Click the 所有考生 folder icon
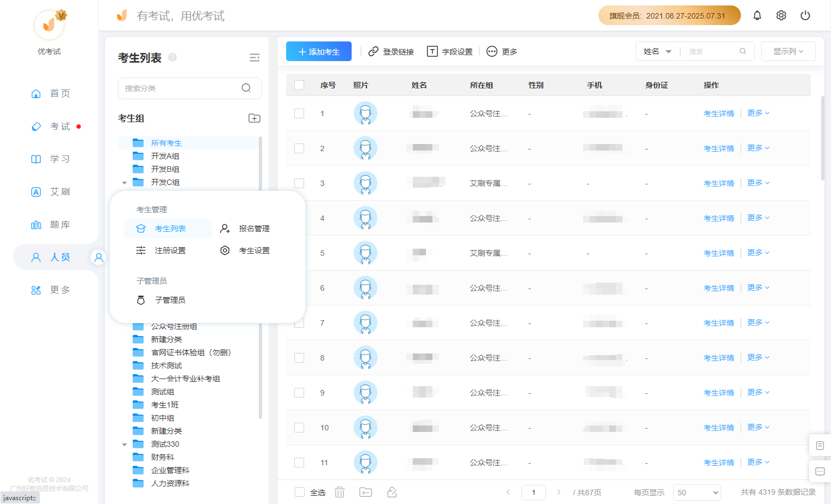This screenshot has width=831, height=504. pos(138,143)
